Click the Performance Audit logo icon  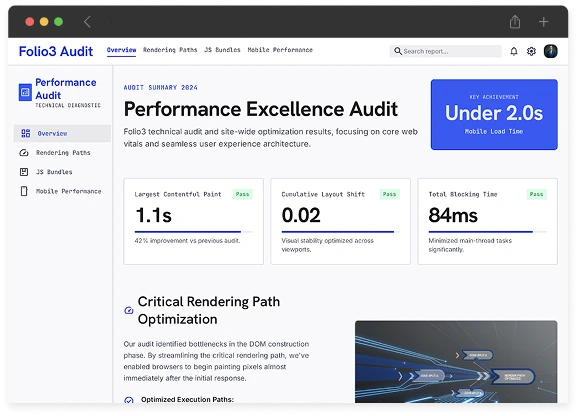(25, 92)
